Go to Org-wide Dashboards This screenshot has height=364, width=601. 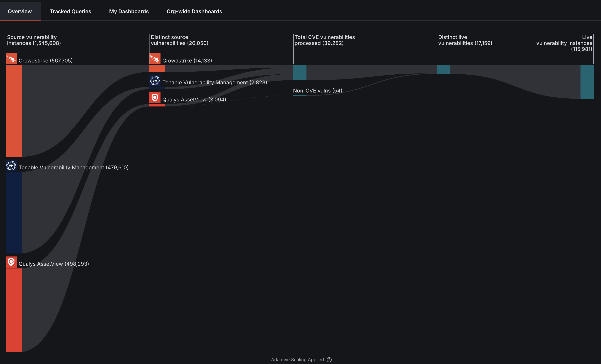[194, 11]
